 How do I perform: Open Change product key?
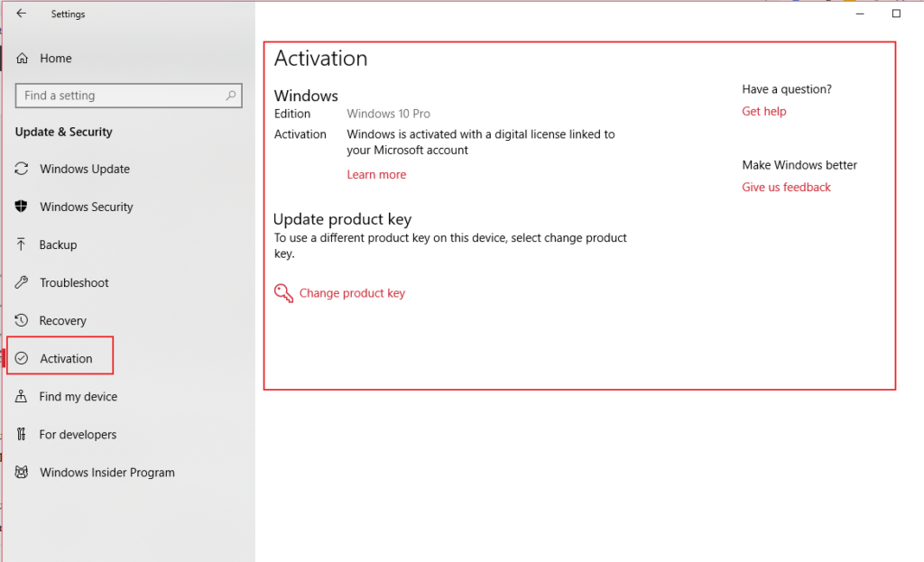click(x=352, y=292)
